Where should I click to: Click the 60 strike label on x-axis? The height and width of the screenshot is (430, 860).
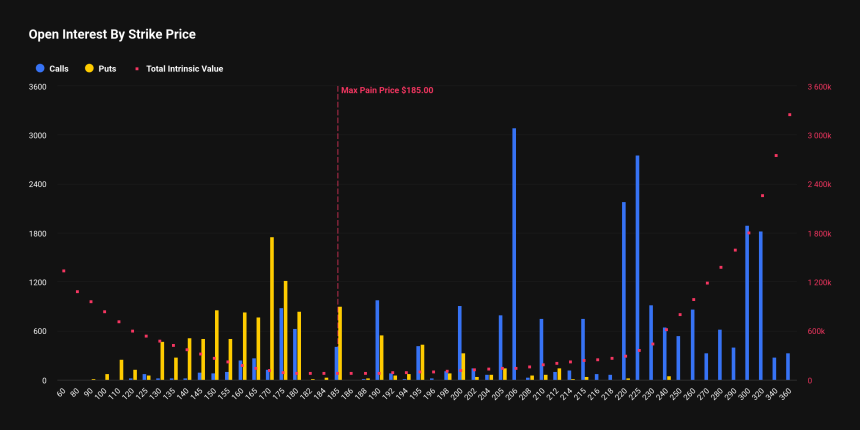pos(61,394)
